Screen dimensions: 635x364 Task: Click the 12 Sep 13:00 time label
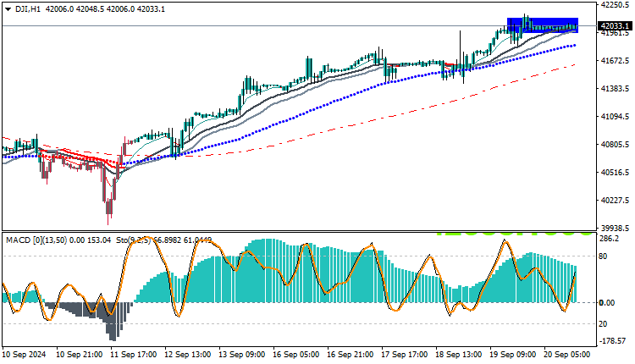[x=188, y=355]
